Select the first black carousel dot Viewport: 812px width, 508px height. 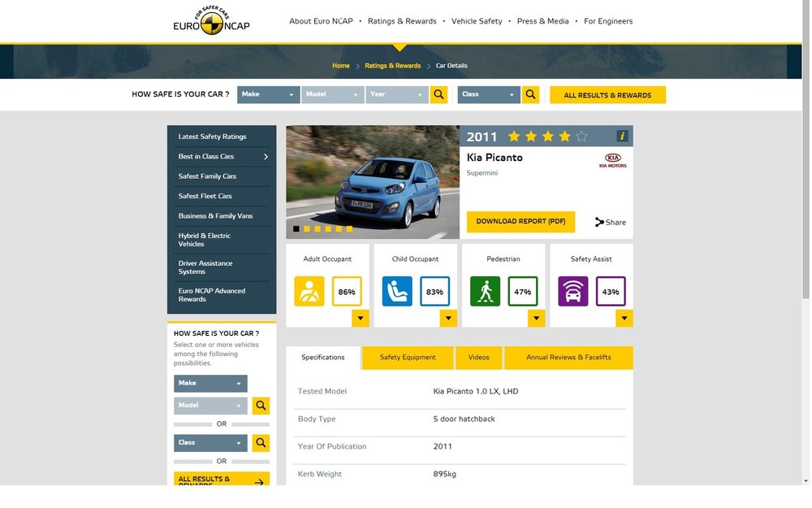point(296,228)
